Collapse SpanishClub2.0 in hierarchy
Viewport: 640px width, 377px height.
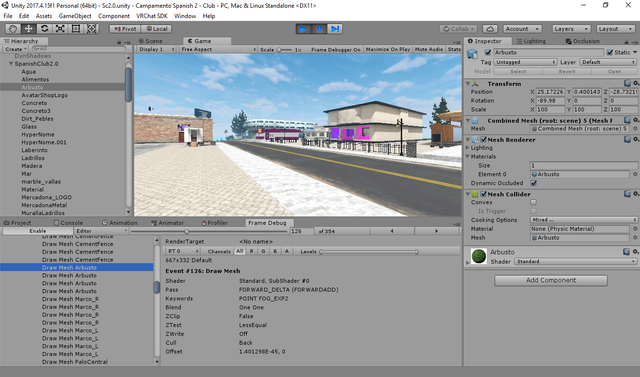tap(11, 64)
